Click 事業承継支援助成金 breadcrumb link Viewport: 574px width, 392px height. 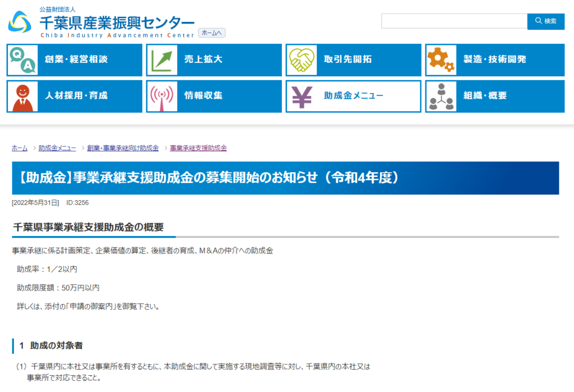tap(198, 148)
